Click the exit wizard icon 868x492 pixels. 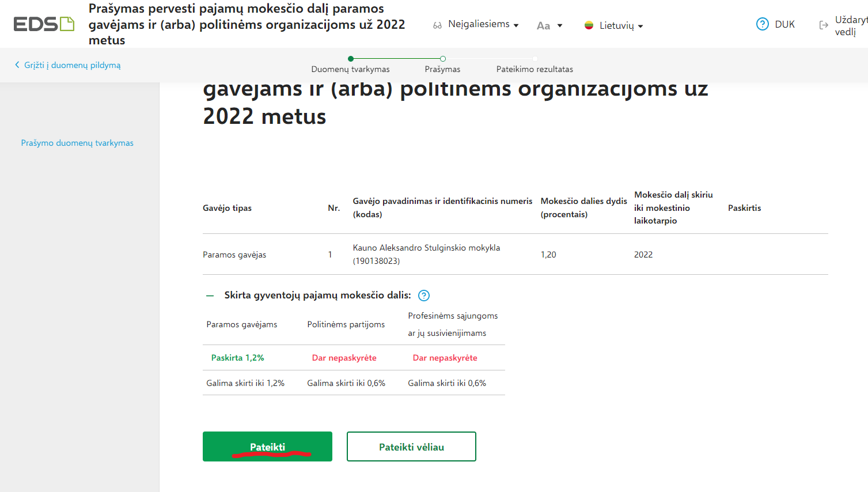pyautogui.click(x=824, y=25)
